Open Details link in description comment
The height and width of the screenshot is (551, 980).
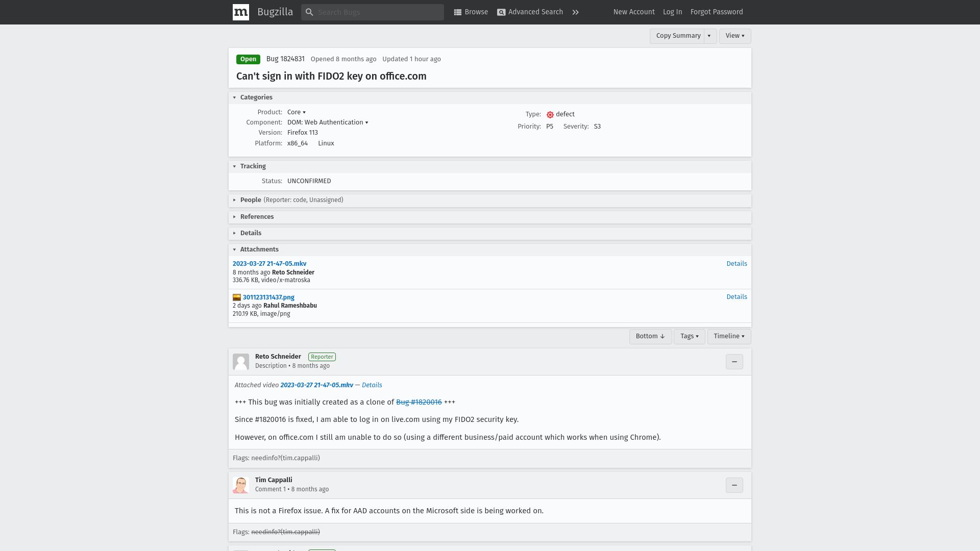pos(372,386)
